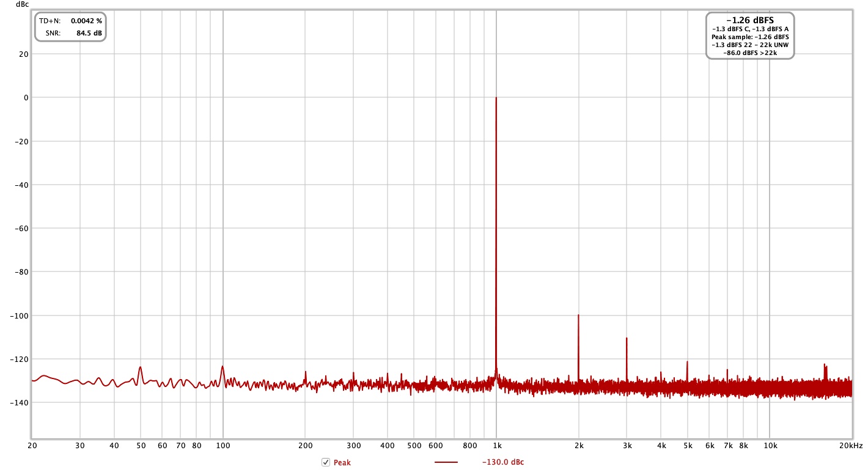Click the 50 frequency axis label
Image resolution: width=868 pixels, height=472 pixels.
(141, 446)
